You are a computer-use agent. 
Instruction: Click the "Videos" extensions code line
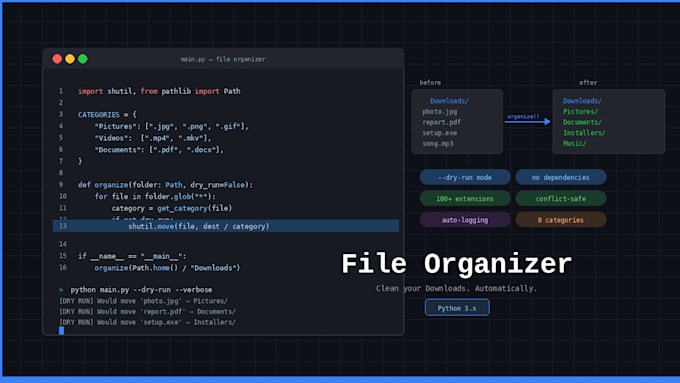tap(153, 138)
